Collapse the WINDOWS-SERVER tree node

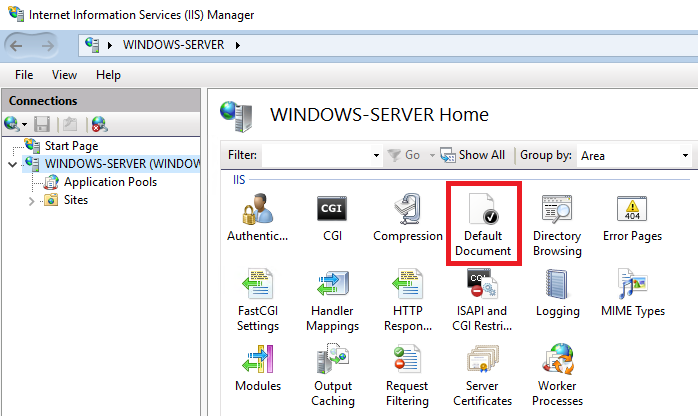click(13, 164)
